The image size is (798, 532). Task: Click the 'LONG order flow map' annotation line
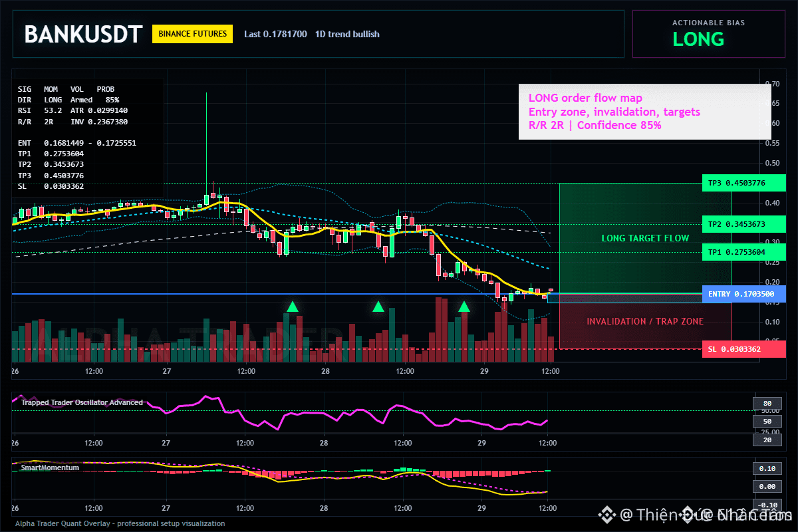click(585, 98)
